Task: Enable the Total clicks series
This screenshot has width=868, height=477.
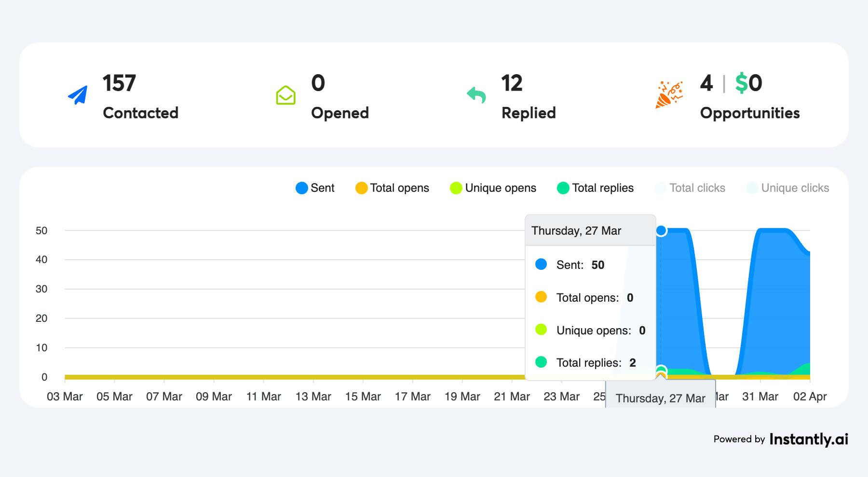Action: click(690, 188)
